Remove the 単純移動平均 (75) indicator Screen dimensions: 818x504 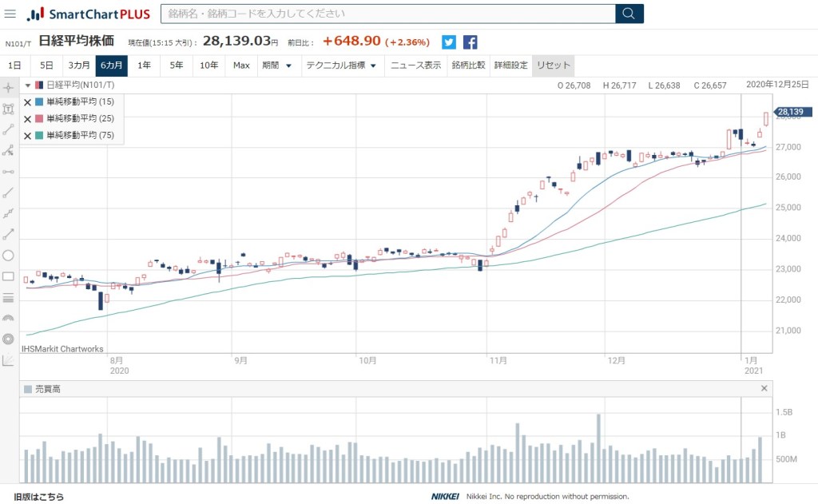pos(27,136)
